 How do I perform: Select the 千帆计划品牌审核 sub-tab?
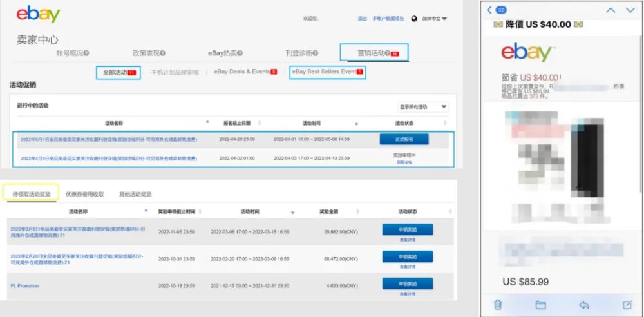(x=175, y=72)
